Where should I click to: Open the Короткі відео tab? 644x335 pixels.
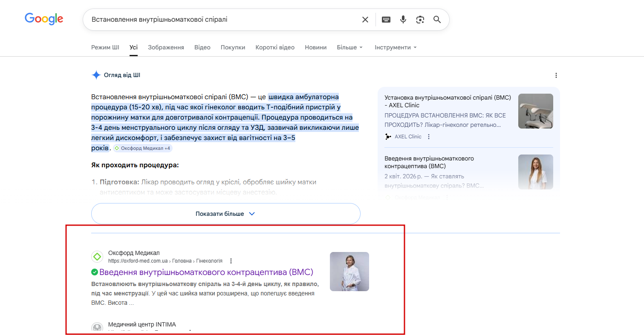tap(275, 47)
